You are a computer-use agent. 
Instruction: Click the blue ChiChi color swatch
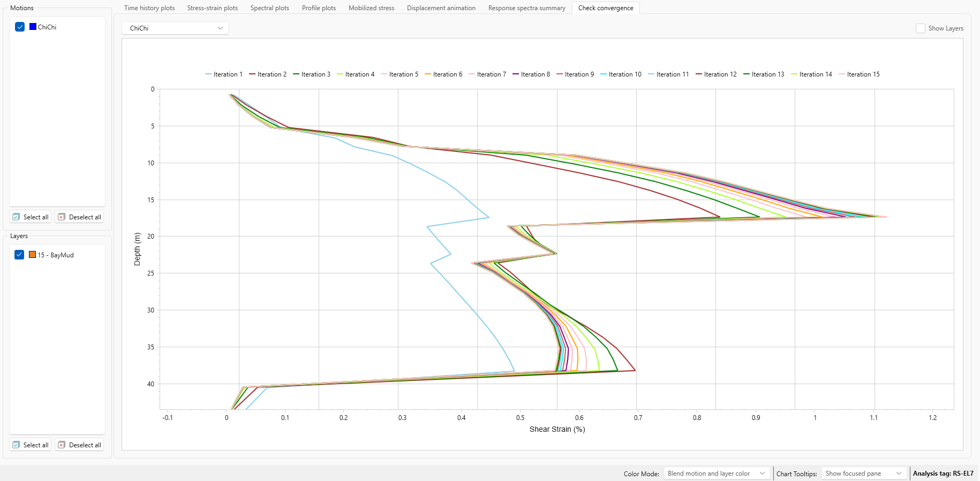click(33, 27)
